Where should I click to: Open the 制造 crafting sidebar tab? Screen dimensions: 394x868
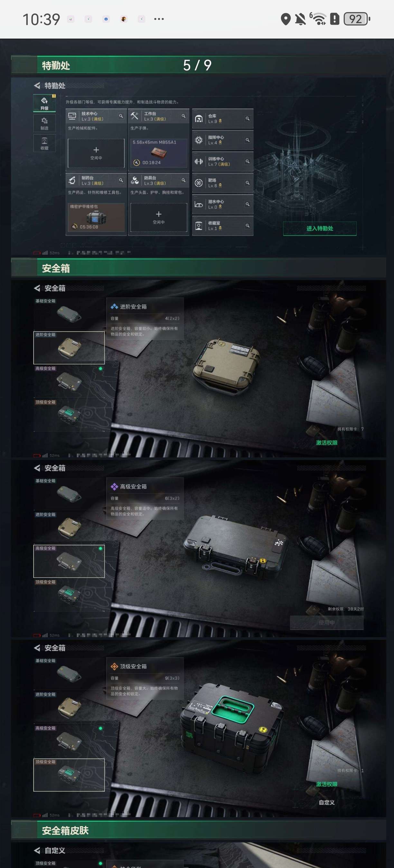click(44, 123)
